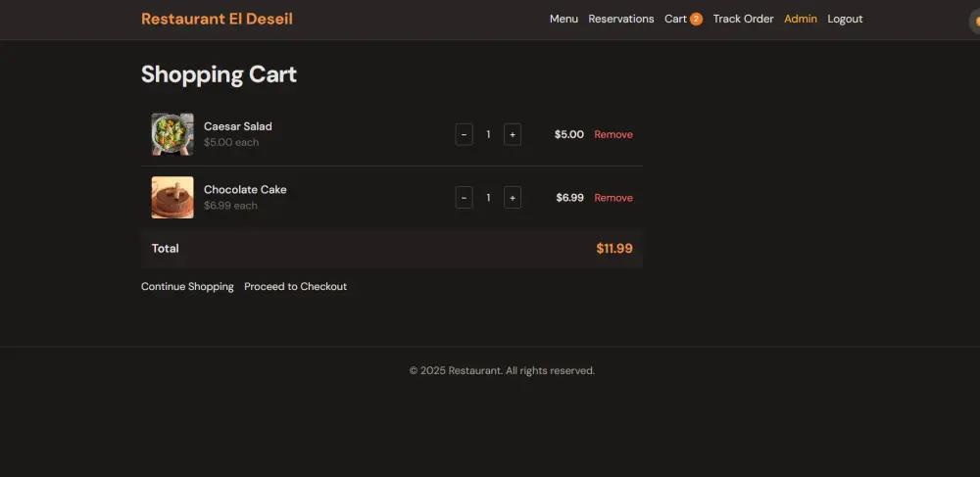Open the Caesar Salad product thumbnail
Viewport: 980px width, 477px height.
172,134
